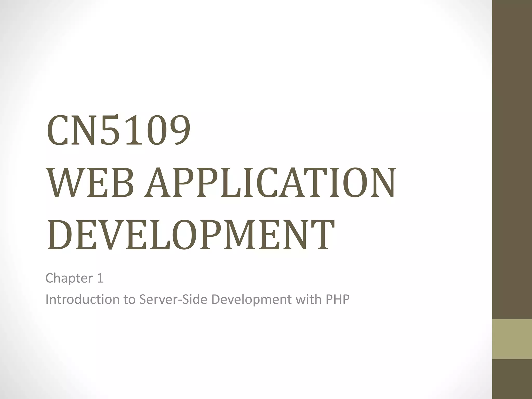Click the Server-Side word in subtitle
Image resolution: width=532 pixels, height=399 pixels.
tap(173, 299)
